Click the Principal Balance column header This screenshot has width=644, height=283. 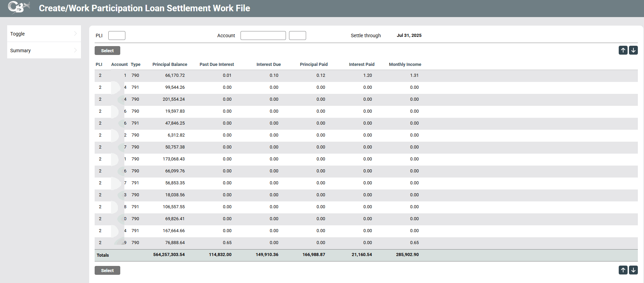coord(169,64)
